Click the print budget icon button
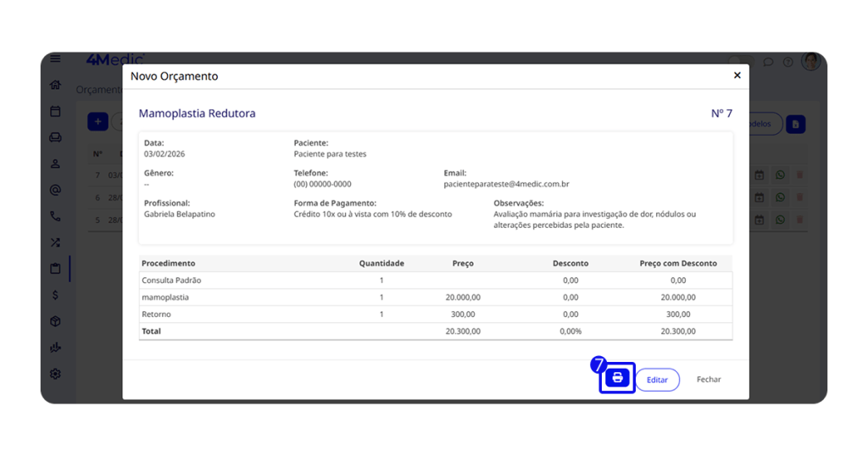The height and width of the screenshot is (456, 868). [x=618, y=378]
